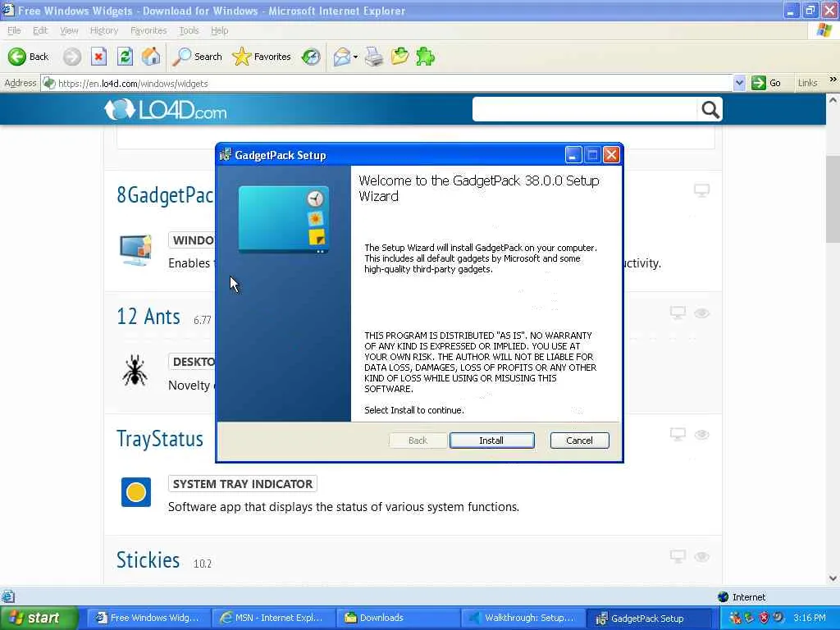Click the Stop loading icon

pyautogui.click(x=98, y=57)
